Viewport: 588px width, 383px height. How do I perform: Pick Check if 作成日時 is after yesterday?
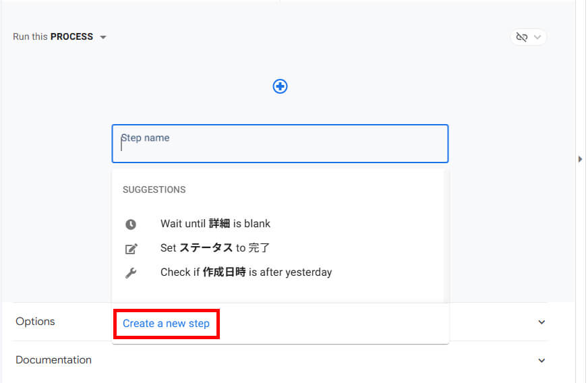point(246,272)
